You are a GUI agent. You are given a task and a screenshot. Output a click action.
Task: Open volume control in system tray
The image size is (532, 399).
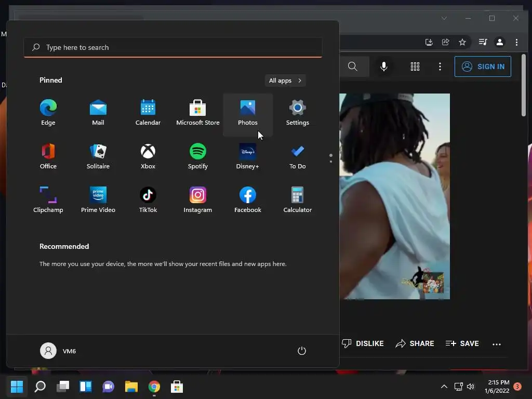coord(471,387)
